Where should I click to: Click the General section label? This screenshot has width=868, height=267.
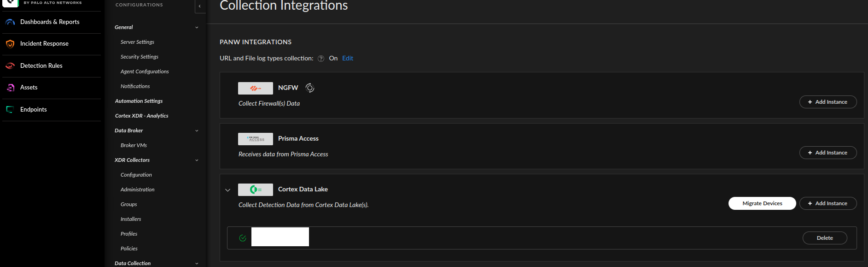pos(123,27)
